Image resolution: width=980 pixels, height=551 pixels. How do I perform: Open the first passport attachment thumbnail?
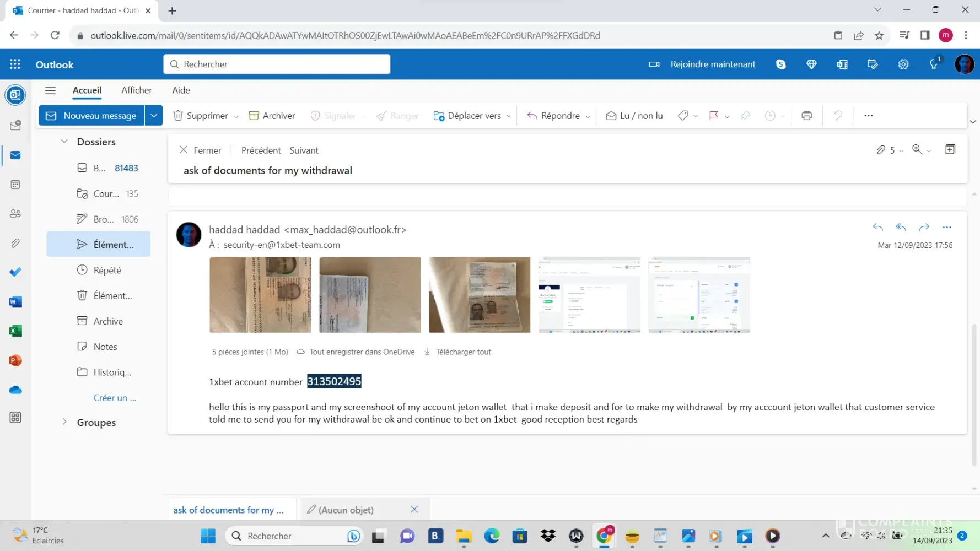[x=260, y=295]
